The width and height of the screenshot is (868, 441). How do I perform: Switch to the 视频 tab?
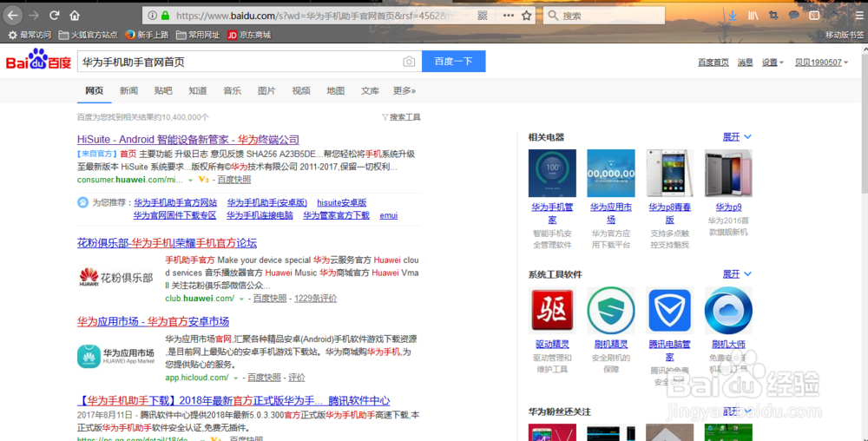click(x=301, y=91)
